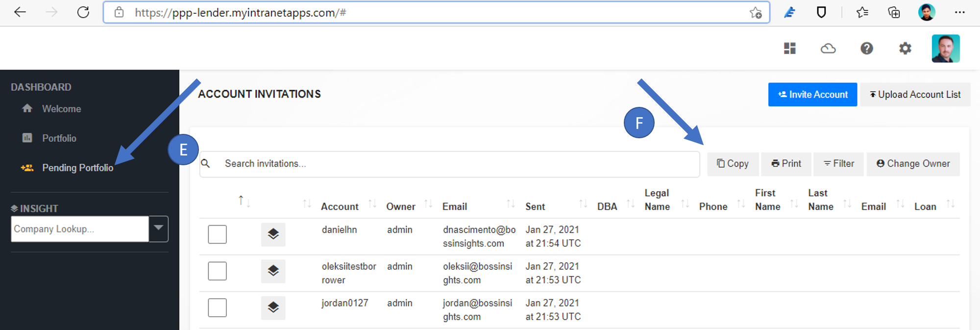The height and width of the screenshot is (330, 980).
Task: Click the layers icon in danielhn row
Action: pos(273,234)
